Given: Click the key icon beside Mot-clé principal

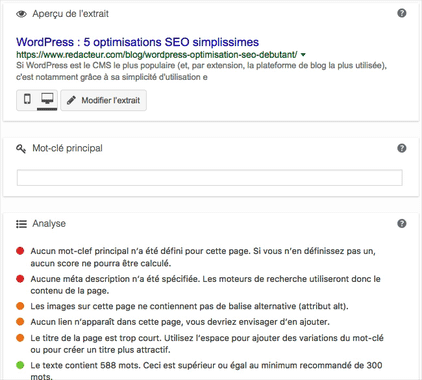Looking at the screenshot, I should coord(21,149).
